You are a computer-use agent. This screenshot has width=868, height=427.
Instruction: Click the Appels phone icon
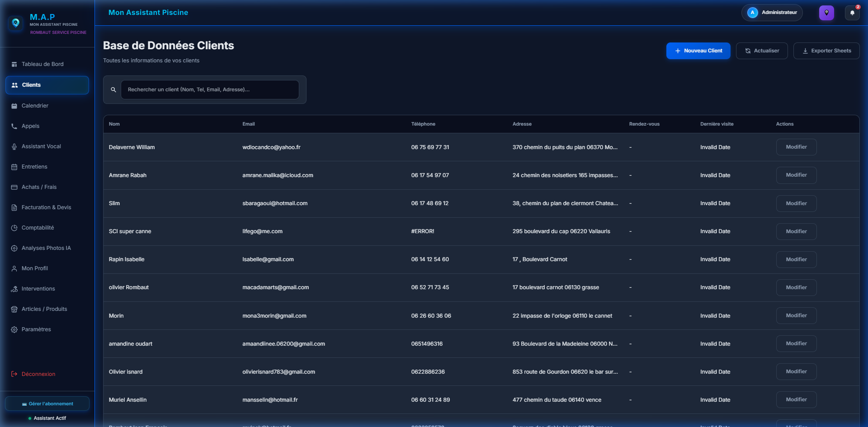tap(14, 127)
